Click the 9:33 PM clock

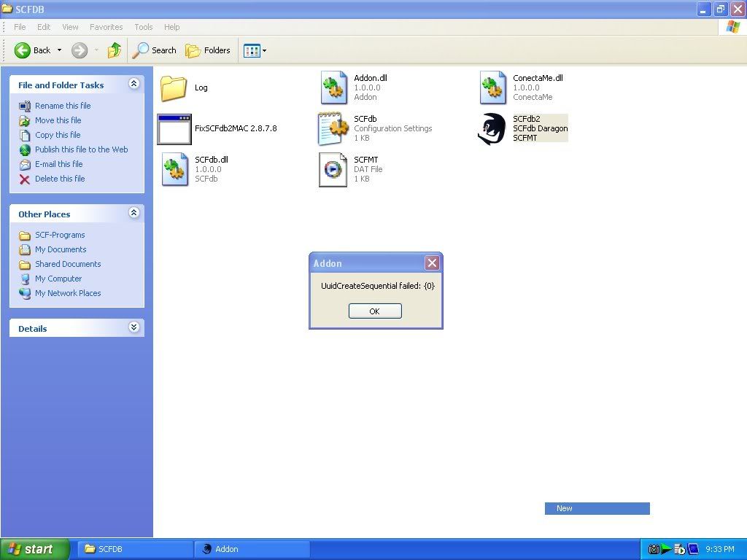(720, 549)
